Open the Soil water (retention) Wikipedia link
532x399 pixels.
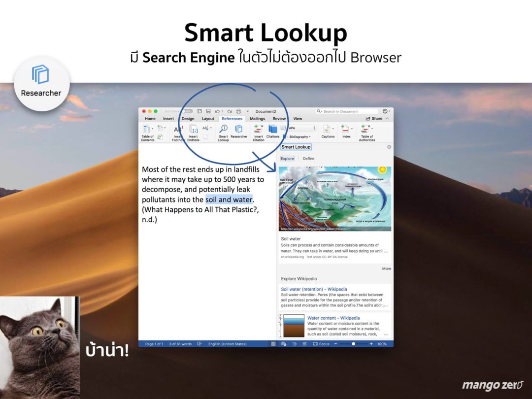coord(314,289)
